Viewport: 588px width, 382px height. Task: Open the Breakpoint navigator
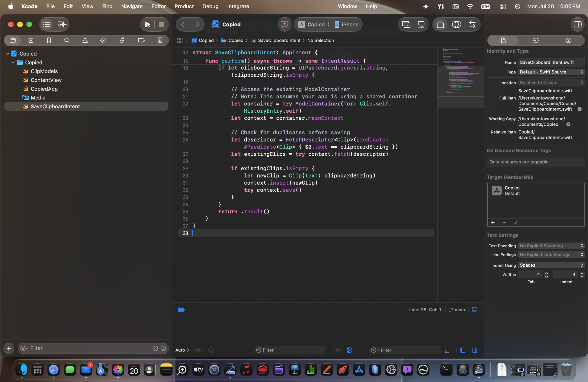point(141,40)
